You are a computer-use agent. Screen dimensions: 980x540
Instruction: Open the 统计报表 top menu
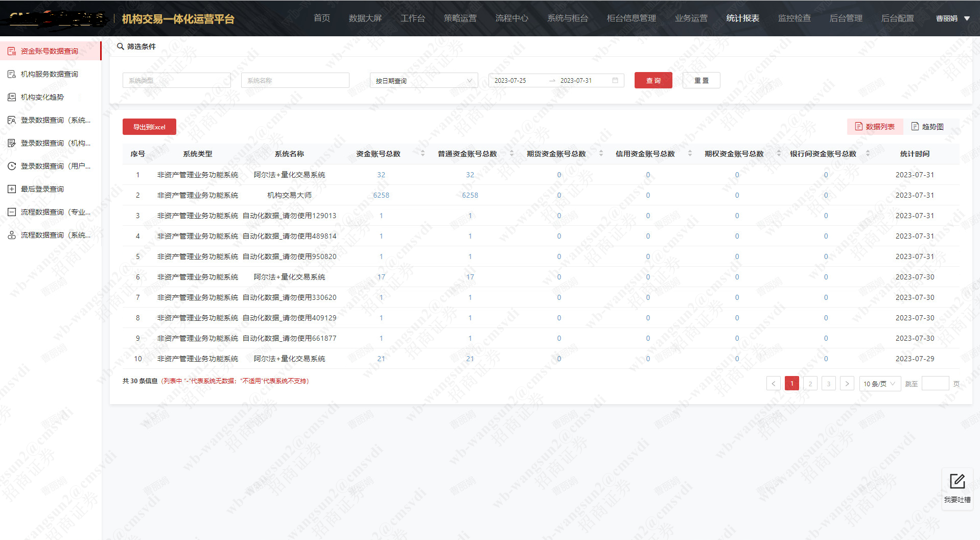[743, 18]
